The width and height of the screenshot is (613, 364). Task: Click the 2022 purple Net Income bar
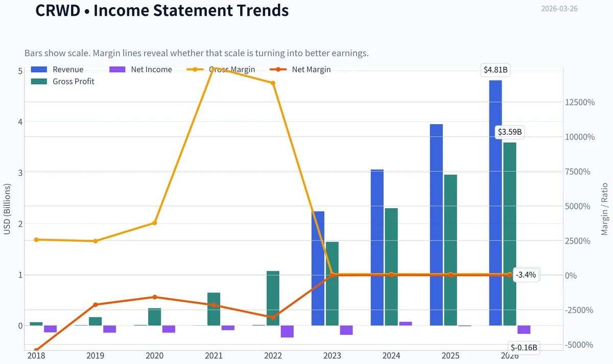pyautogui.click(x=287, y=331)
